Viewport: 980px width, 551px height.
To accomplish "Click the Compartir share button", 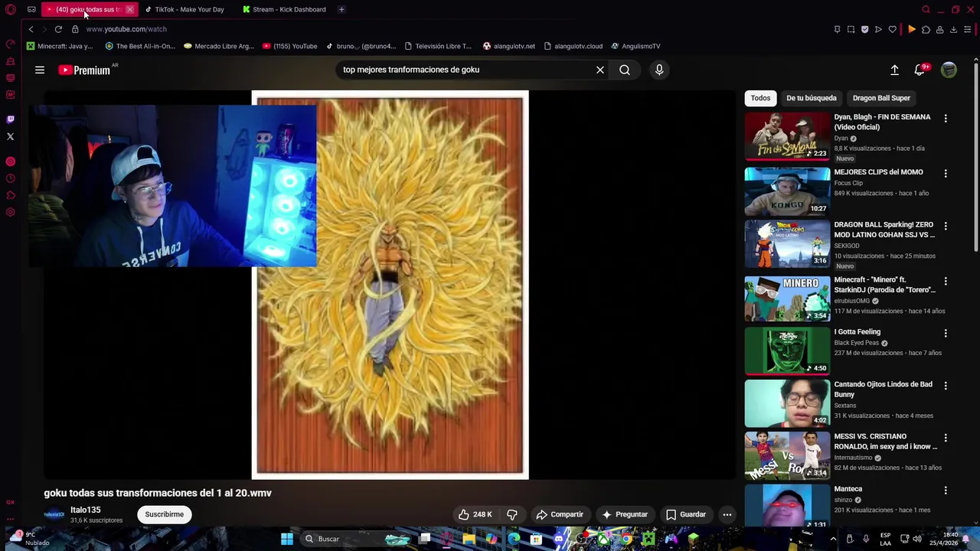I will [x=560, y=514].
